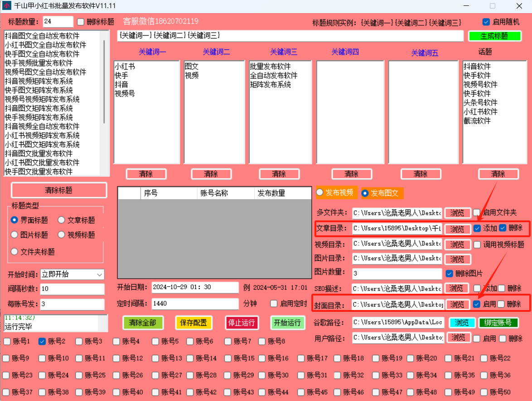
Task: Click 清除 below the 关键词三 list
Action: tap(279, 174)
